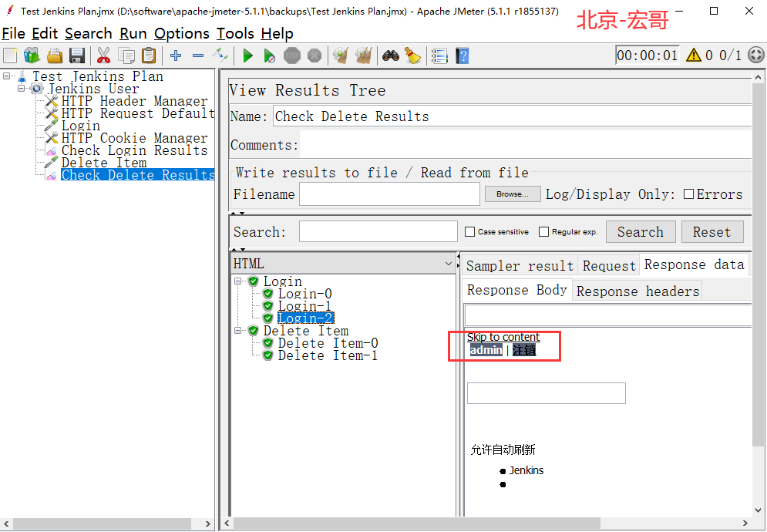Select Login-0 sample result
Image resolution: width=767 pixels, height=532 pixels.
tap(304, 293)
